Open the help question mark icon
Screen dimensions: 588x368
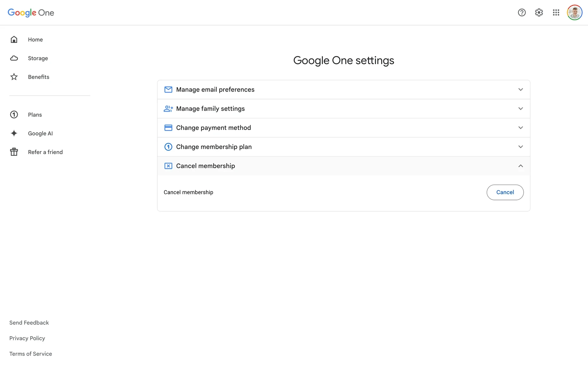pyautogui.click(x=522, y=13)
